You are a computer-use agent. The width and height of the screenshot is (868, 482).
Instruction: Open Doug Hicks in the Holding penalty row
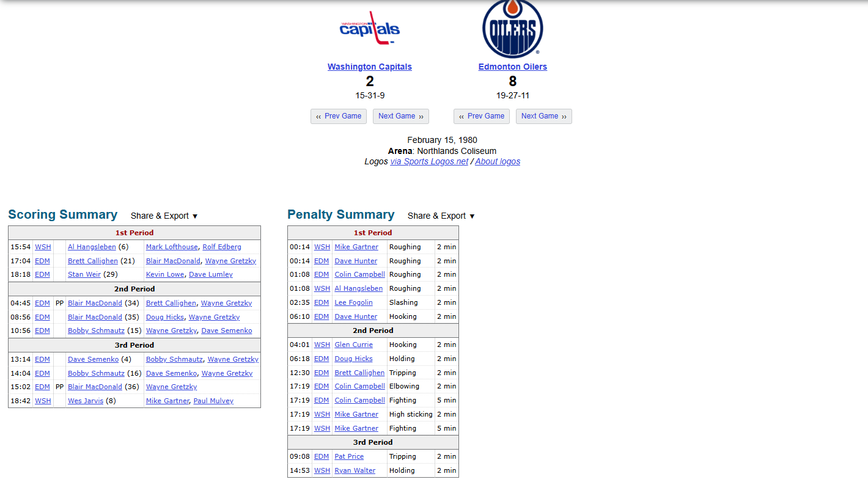(353, 359)
